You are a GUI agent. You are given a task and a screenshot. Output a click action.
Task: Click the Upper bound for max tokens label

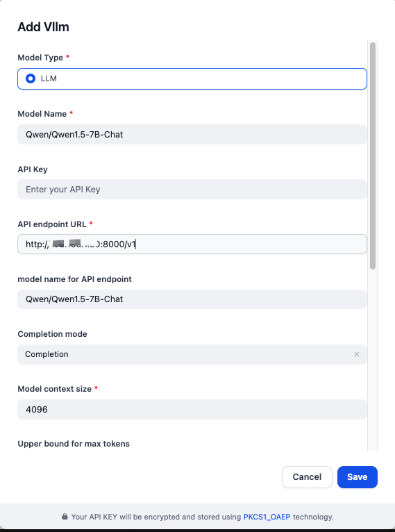click(x=74, y=444)
